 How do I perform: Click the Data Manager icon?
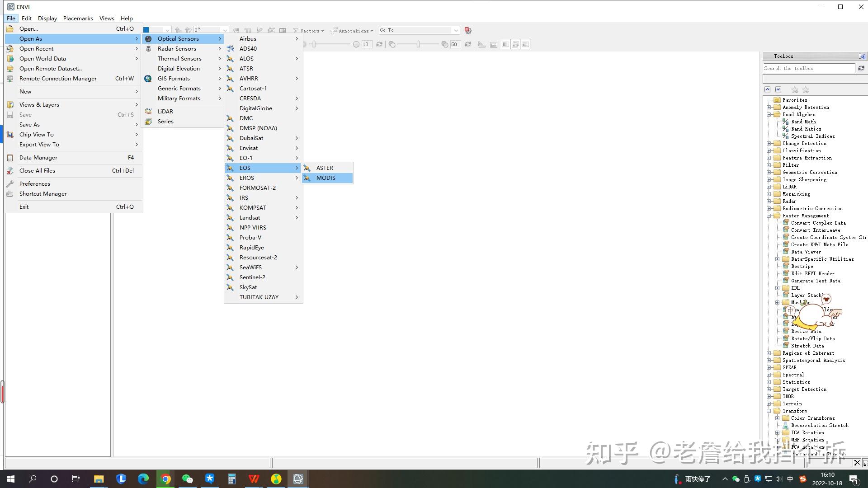[x=10, y=158]
